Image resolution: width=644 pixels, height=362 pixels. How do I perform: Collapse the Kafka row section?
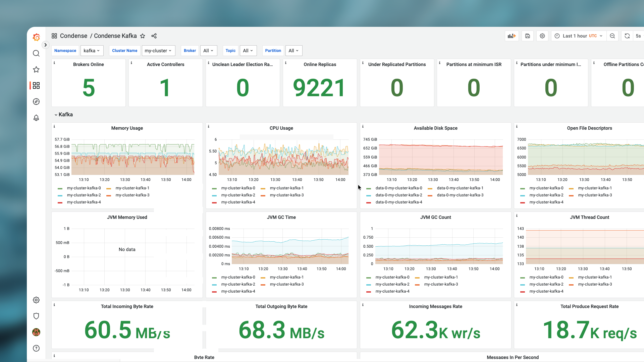(x=63, y=115)
